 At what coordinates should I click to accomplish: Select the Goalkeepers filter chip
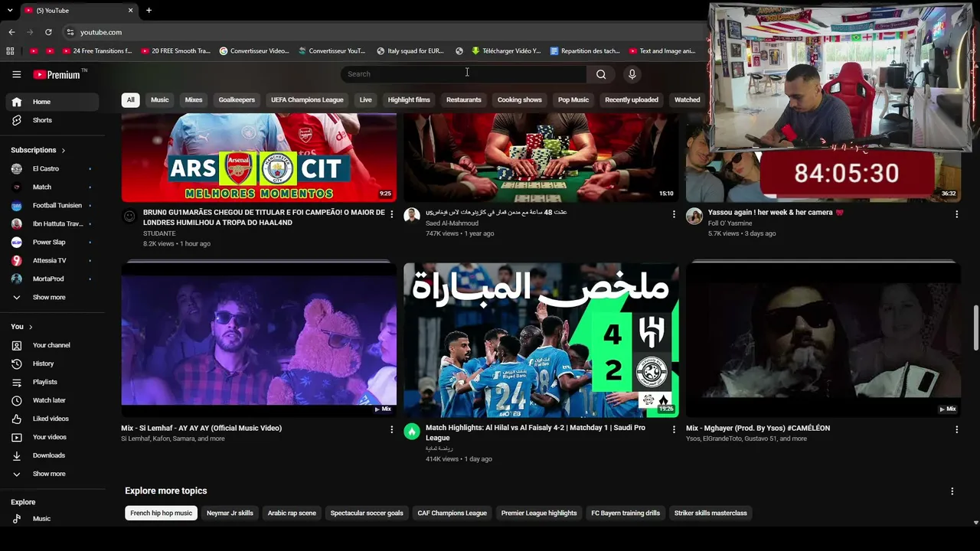(x=237, y=99)
